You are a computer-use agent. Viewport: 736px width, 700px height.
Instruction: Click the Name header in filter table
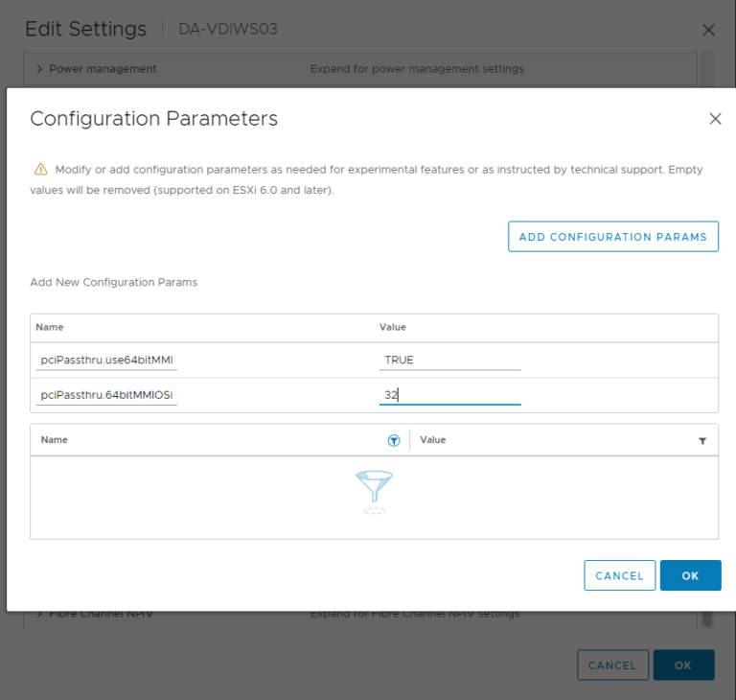click(54, 440)
